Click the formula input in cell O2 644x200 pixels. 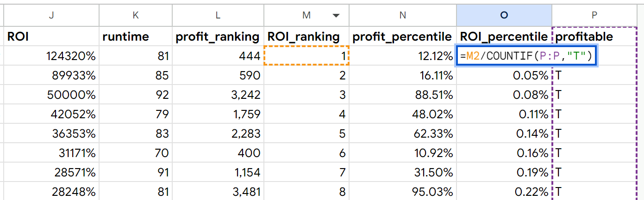click(x=527, y=56)
